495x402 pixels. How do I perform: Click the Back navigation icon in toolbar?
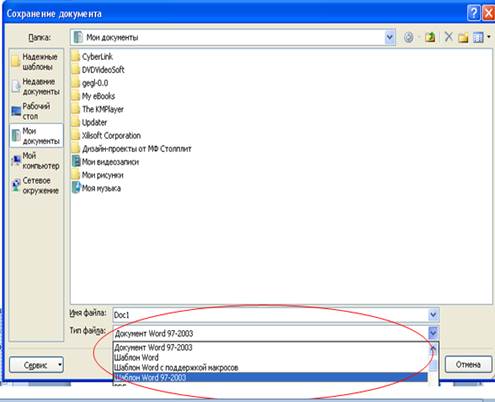[x=409, y=37]
